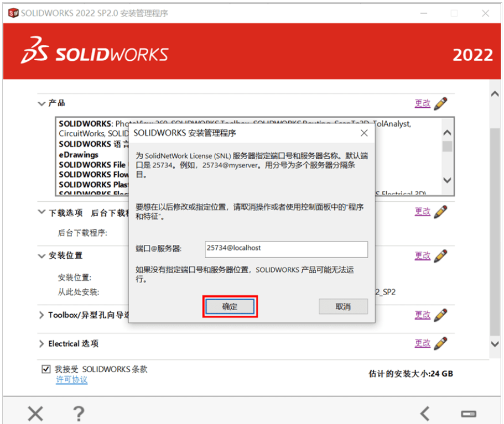Expand the Toolbox/异型孔向导 section
Image resolution: width=504 pixels, height=424 pixels.
(x=41, y=315)
